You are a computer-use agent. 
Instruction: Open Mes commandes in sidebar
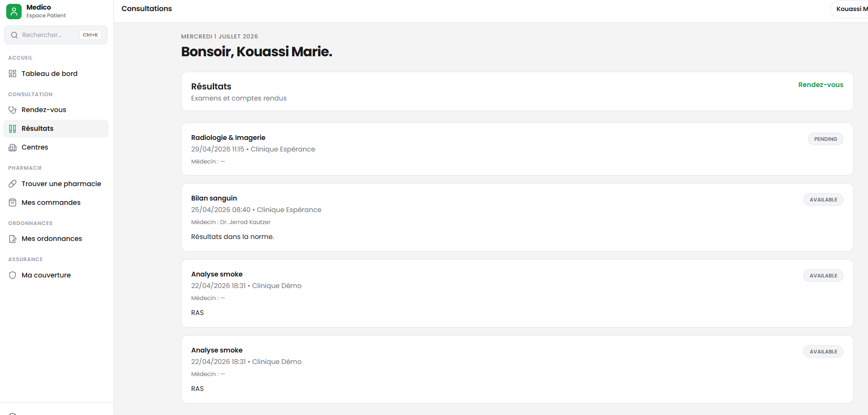coord(56,202)
